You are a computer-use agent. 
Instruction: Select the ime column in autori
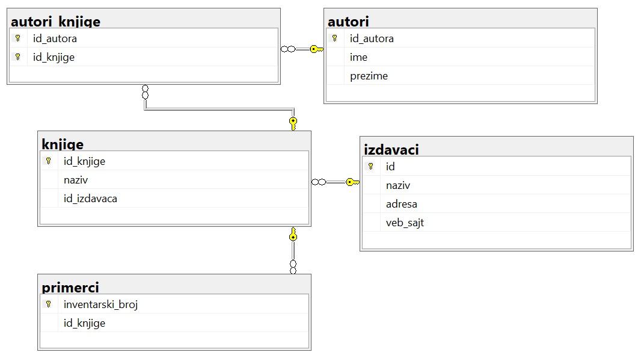pyautogui.click(x=358, y=57)
